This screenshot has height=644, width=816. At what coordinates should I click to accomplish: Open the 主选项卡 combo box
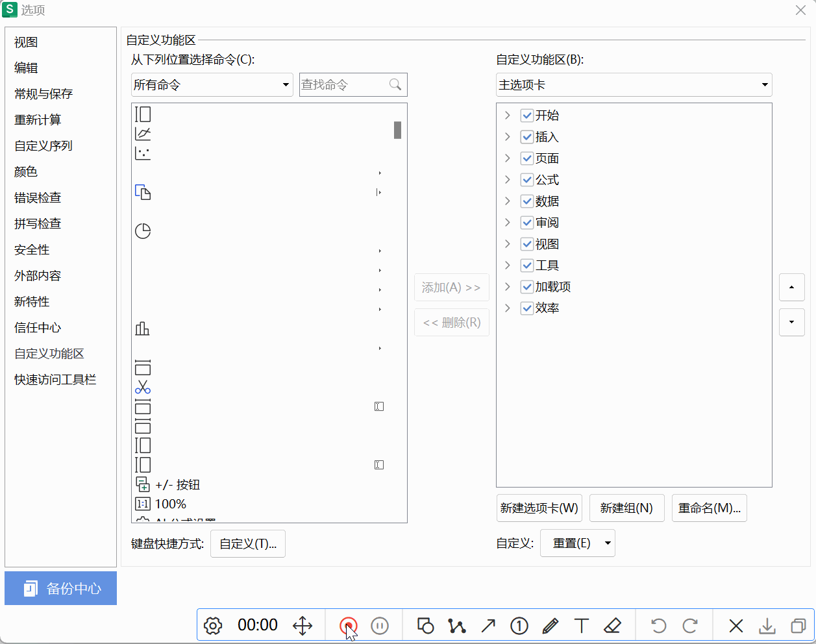634,85
